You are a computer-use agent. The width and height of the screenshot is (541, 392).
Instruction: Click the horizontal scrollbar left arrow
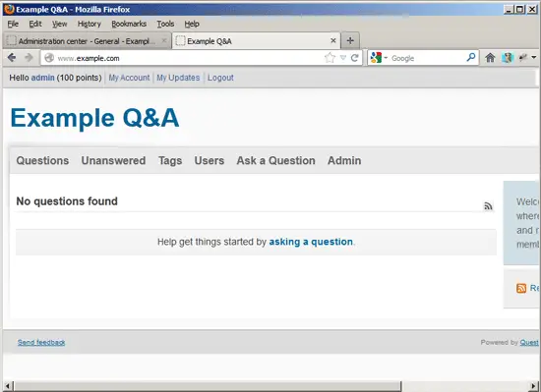(x=8, y=386)
